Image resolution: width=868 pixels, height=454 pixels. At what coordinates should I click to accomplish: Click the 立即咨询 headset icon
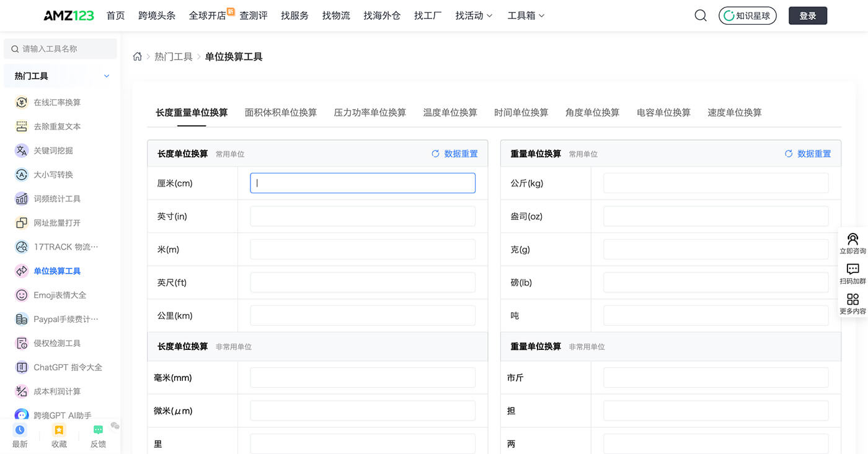(853, 239)
